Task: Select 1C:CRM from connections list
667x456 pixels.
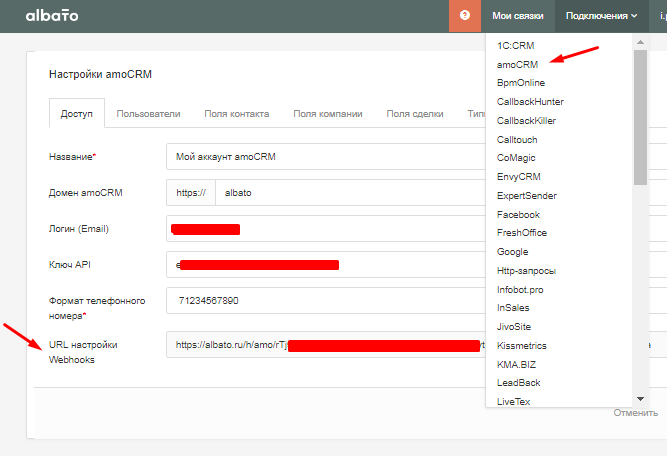Action: tap(516, 46)
